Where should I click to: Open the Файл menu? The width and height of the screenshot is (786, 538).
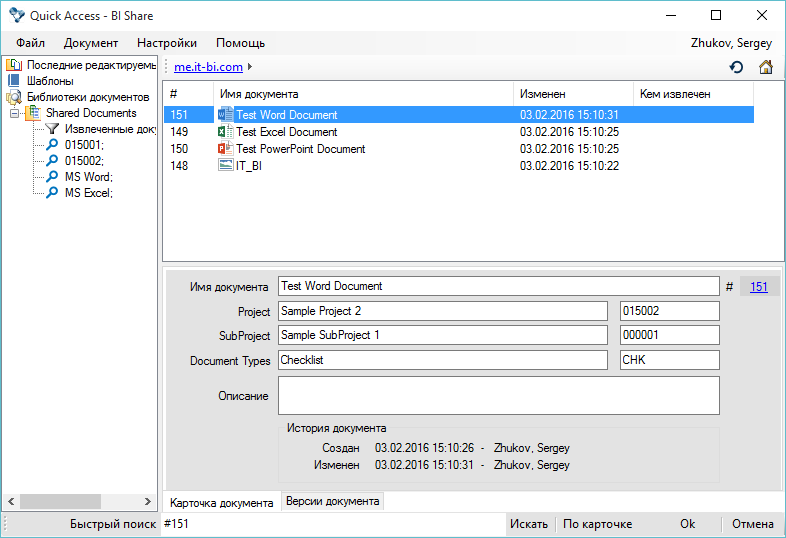coord(31,43)
